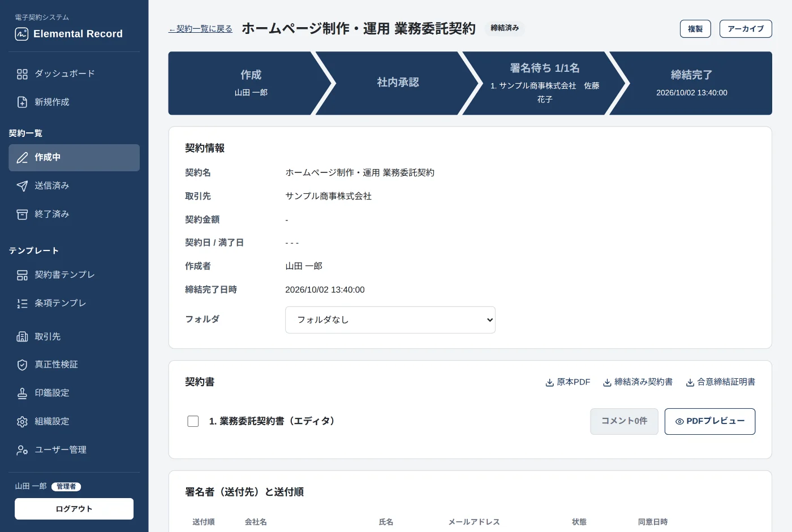This screenshot has height=532, width=792.
Task: Click the 管理者 role badge
Action: [x=66, y=487]
